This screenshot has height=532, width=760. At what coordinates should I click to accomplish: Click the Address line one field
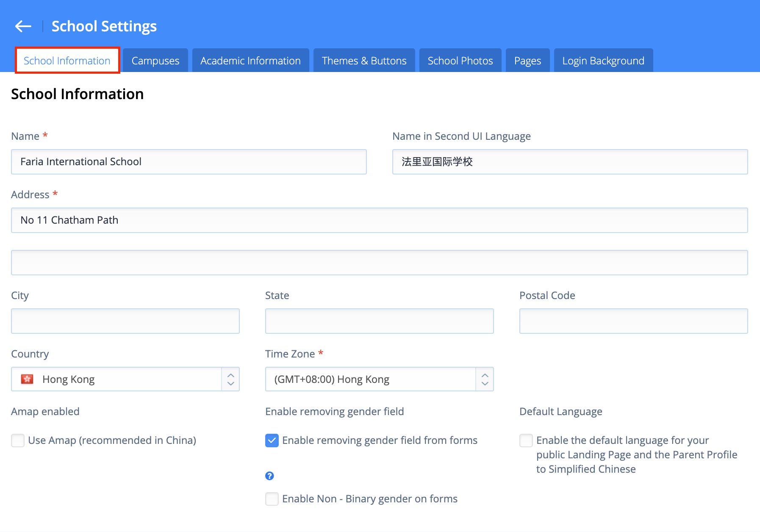(x=380, y=220)
